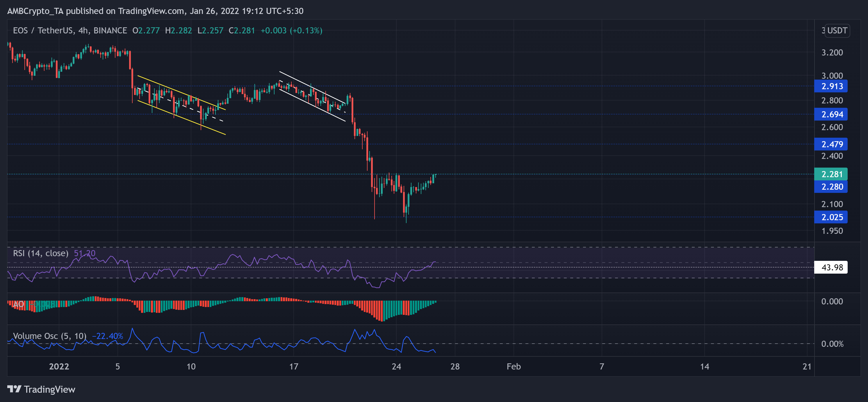Click the USDT currency label on price scale
Screen dimensions: 868x402
838,30
